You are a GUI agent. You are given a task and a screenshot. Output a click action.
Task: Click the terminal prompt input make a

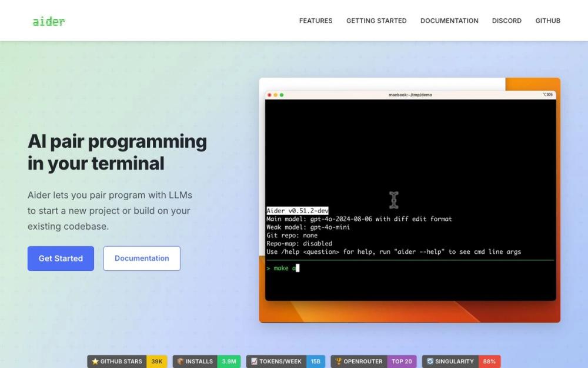click(x=283, y=268)
